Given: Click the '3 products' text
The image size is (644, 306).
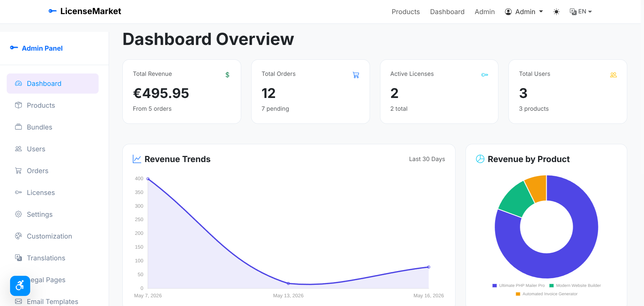Looking at the screenshot, I should (x=534, y=109).
